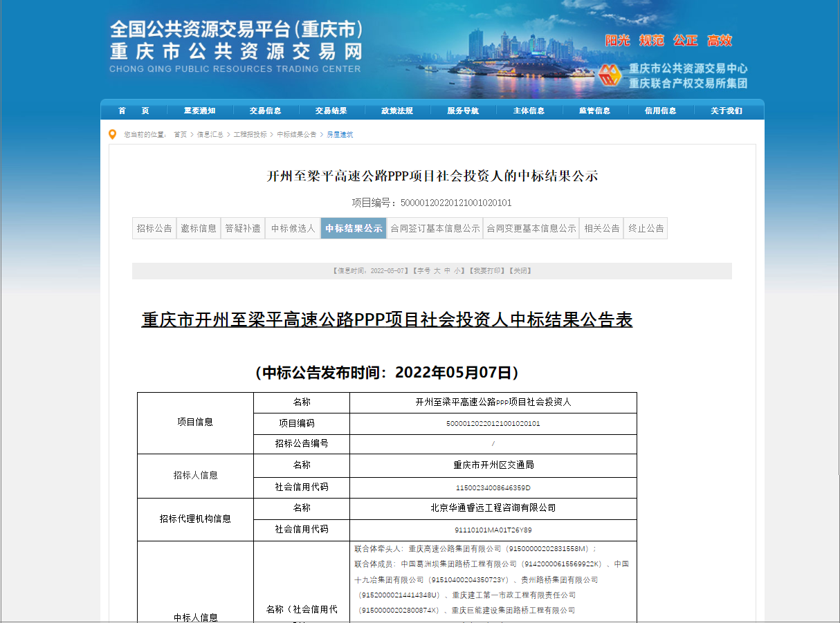This screenshot has width=840, height=623.
Task: Set font size to 小
Action: pos(457,271)
